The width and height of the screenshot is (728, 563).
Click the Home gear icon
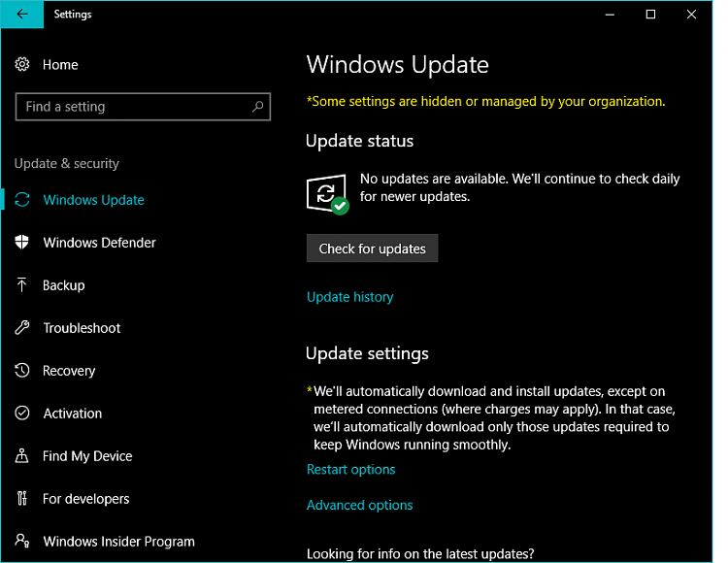point(21,64)
